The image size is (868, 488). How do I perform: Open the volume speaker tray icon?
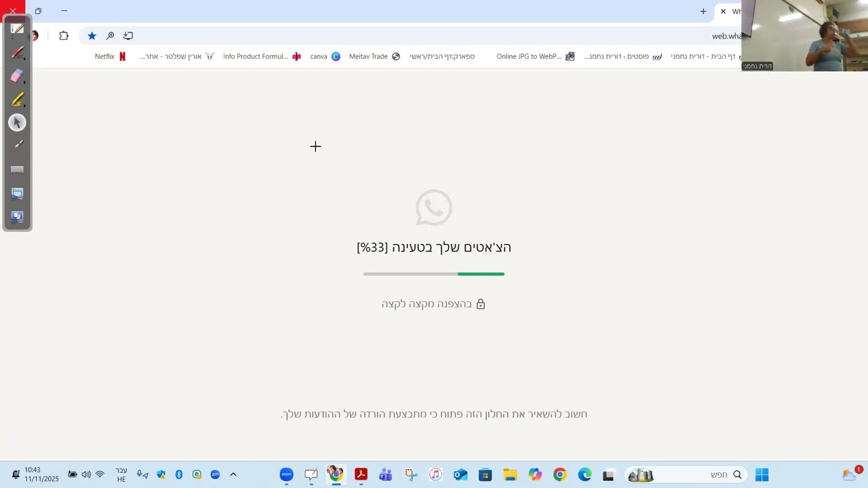tap(86, 475)
